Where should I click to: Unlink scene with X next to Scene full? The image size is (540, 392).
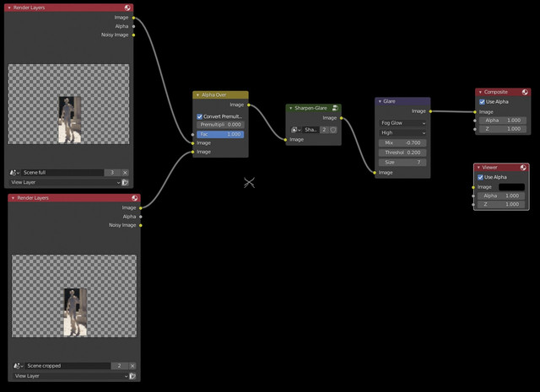point(125,173)
